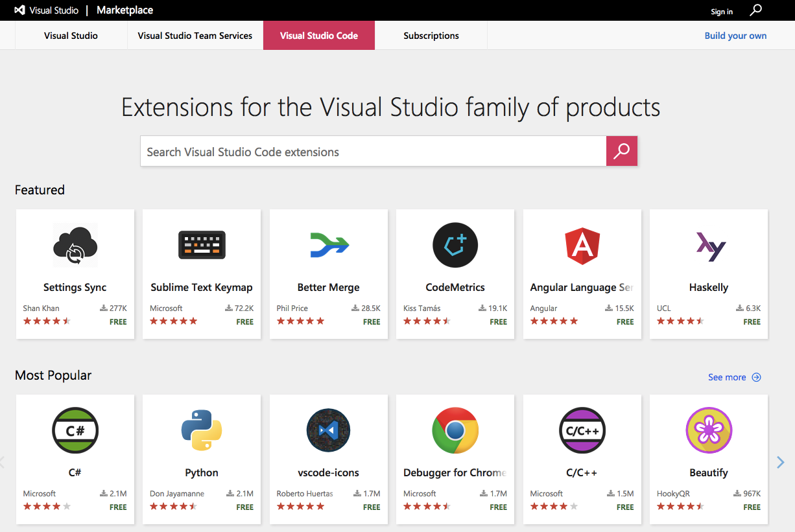
Task: Focus the Search Visual Studio Code extensions field
Action: 373,152
